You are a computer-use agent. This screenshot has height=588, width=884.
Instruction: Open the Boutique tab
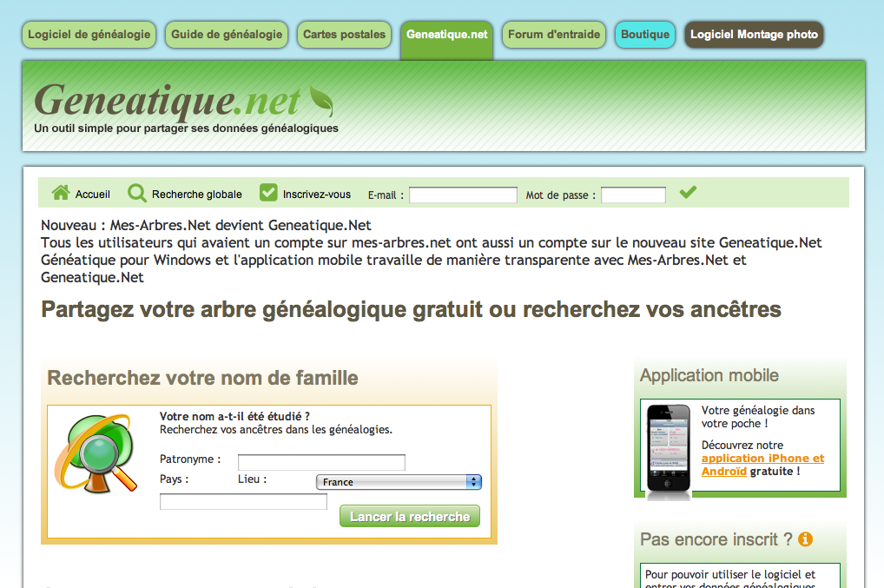pos(645,35)
